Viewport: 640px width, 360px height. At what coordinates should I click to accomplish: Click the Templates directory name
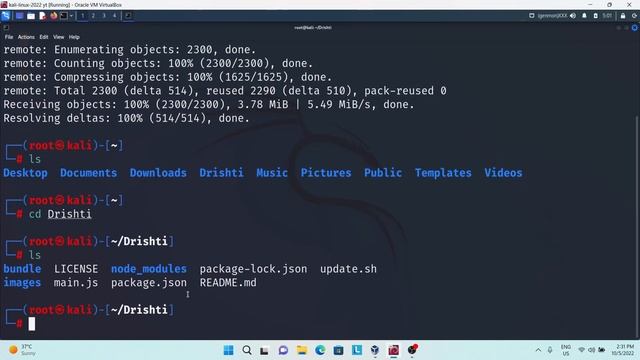[443, 173]
